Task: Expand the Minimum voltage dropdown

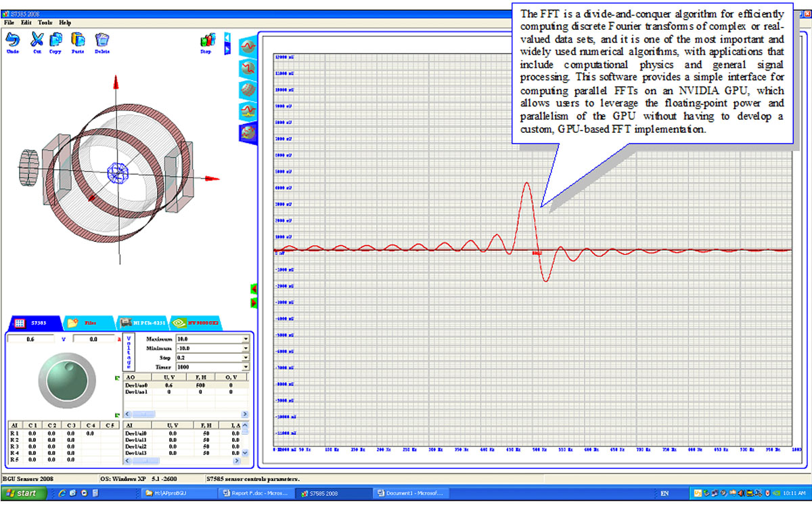Action: [245, 348]
